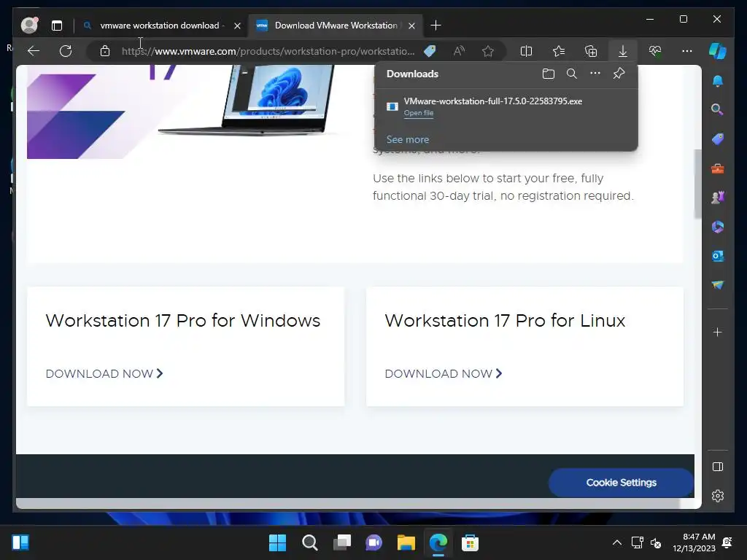
Task: Search downloads with magnifier icon
Action: click(572, 74)
